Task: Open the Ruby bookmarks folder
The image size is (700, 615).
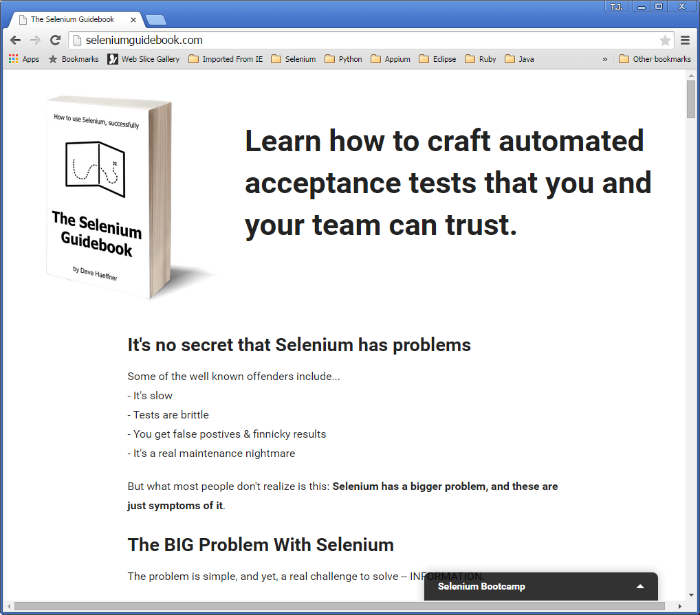Action: click(481, 59)
